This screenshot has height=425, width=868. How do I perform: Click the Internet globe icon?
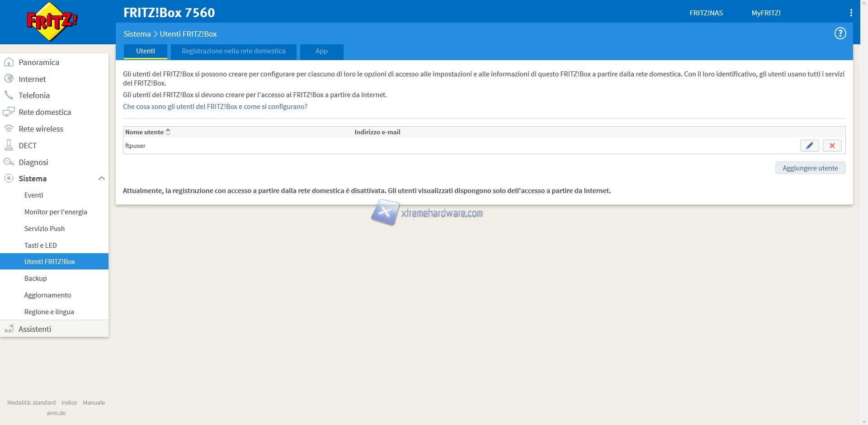[x=9, y=79]
